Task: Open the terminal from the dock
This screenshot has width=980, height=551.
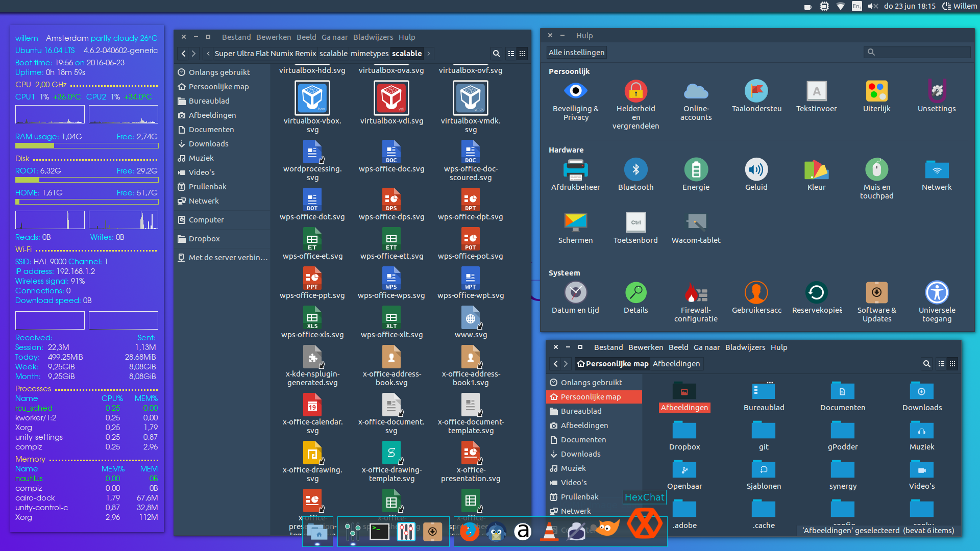Action: tap(379, 532)
